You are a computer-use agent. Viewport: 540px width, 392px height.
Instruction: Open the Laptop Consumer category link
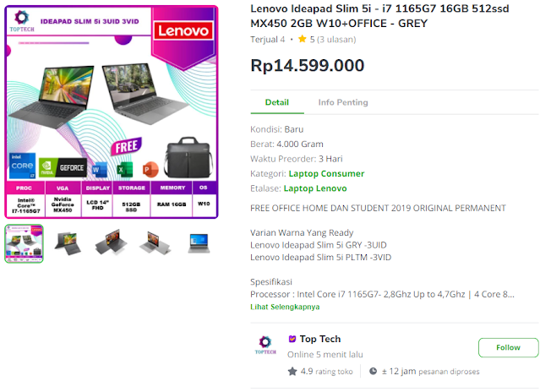coord(326,173)
